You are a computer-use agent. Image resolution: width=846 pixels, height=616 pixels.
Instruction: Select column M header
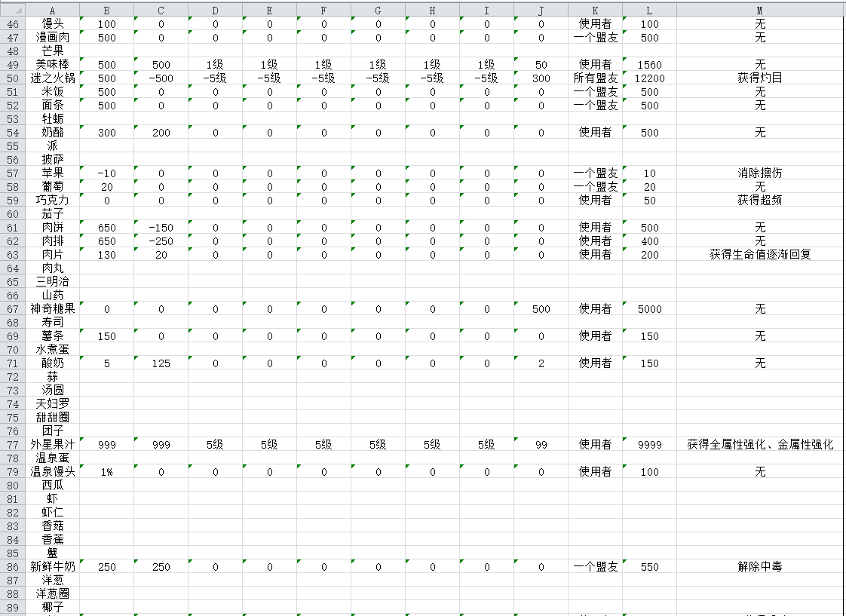point(760,11)
